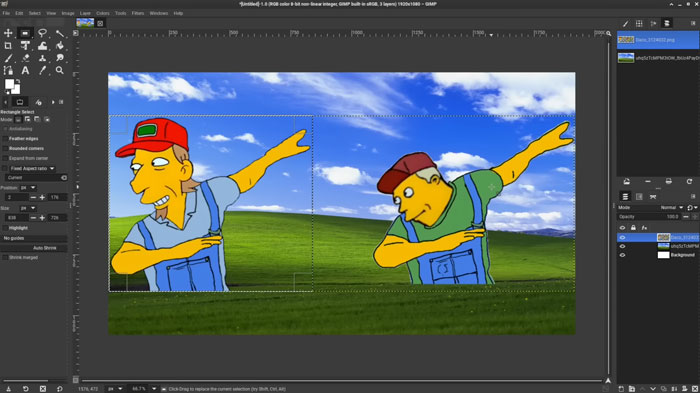Select the first image in Images list
This screenshot has height=393, width=700.
pos(658,40)
